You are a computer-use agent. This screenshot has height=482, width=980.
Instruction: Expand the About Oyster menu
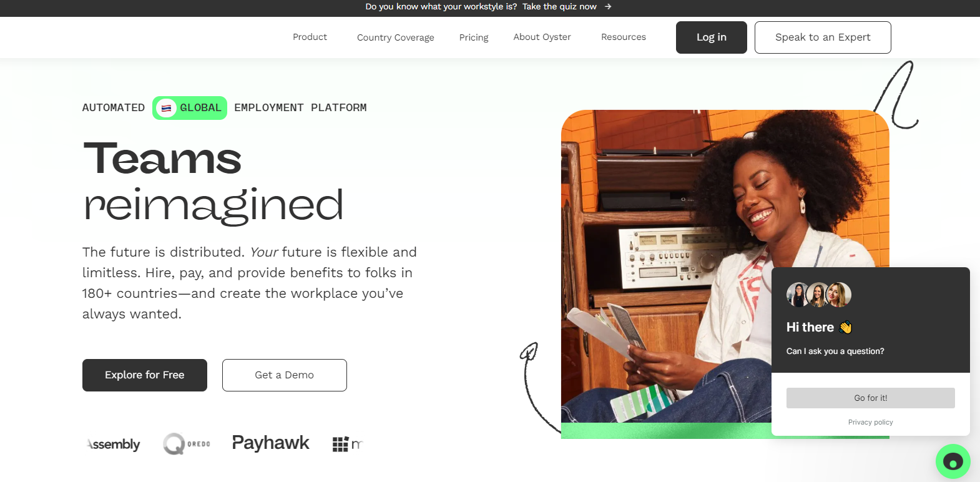click(542, 37)
